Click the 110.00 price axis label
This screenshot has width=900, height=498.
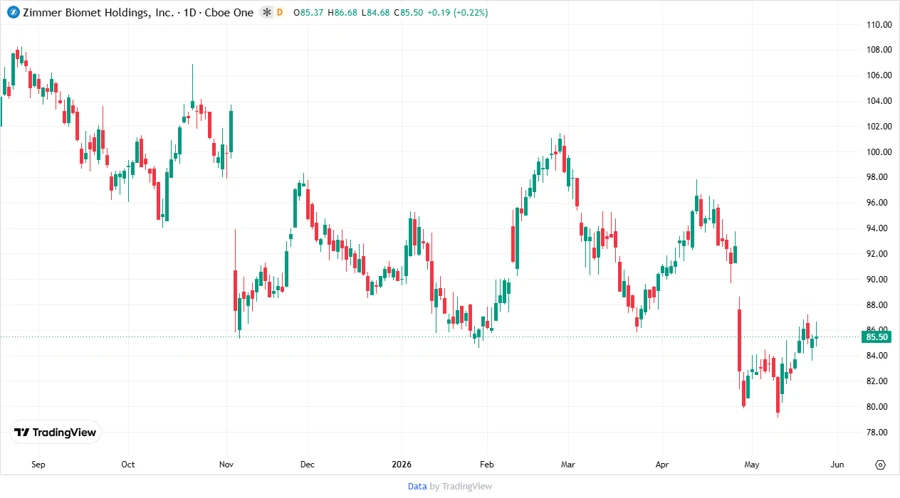click(879, 25)
